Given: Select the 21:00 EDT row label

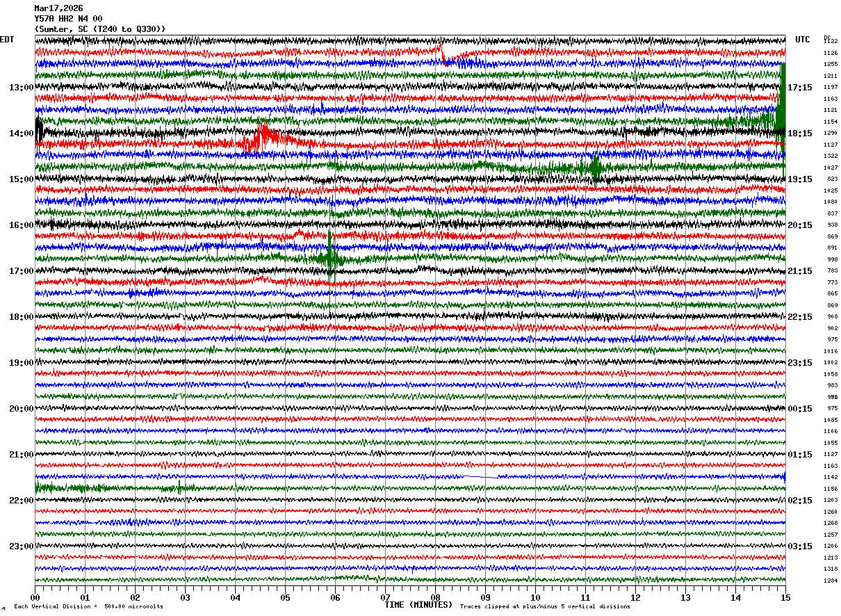Looking at the screenshot, I should pos(22,455).
